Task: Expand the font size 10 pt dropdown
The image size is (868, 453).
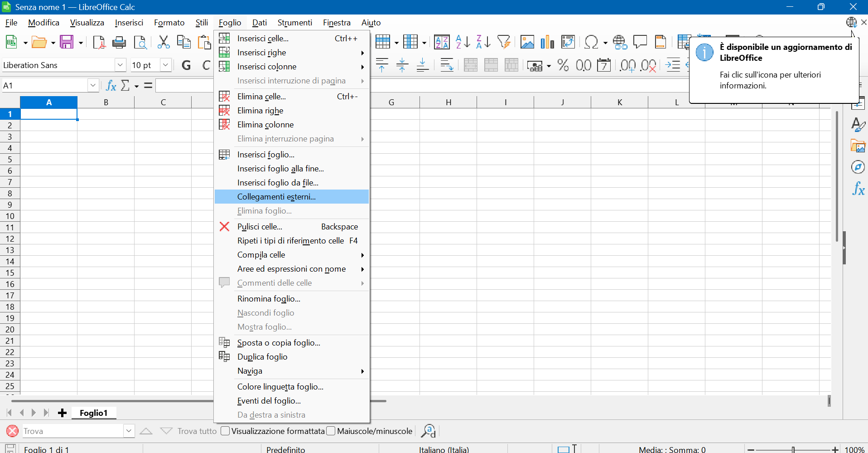Action: pyautogui.click(x=165, y=65)
